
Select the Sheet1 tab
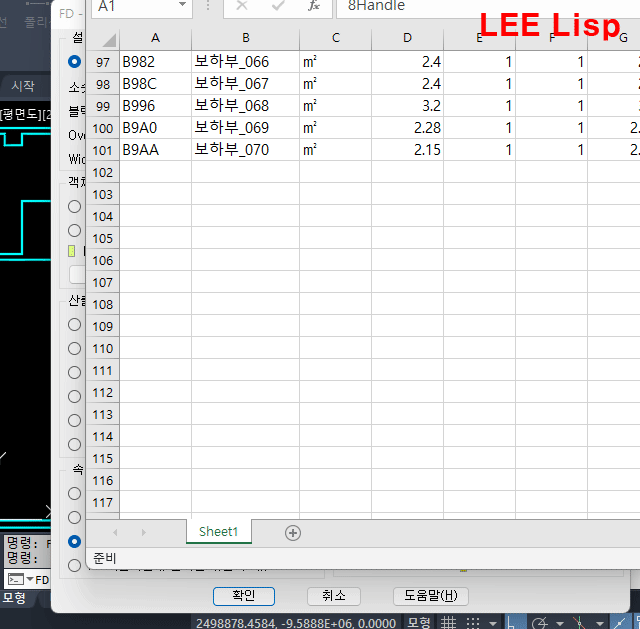tap(218, 531)
